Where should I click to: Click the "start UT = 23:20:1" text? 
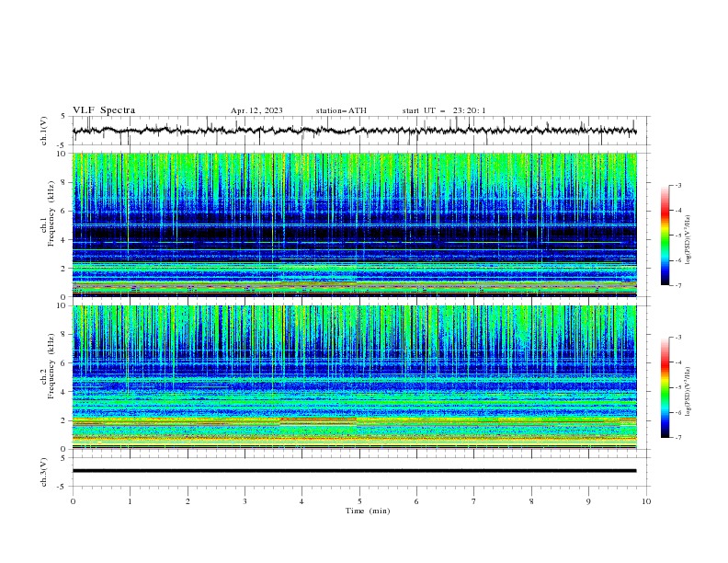(x=444, y=110)
